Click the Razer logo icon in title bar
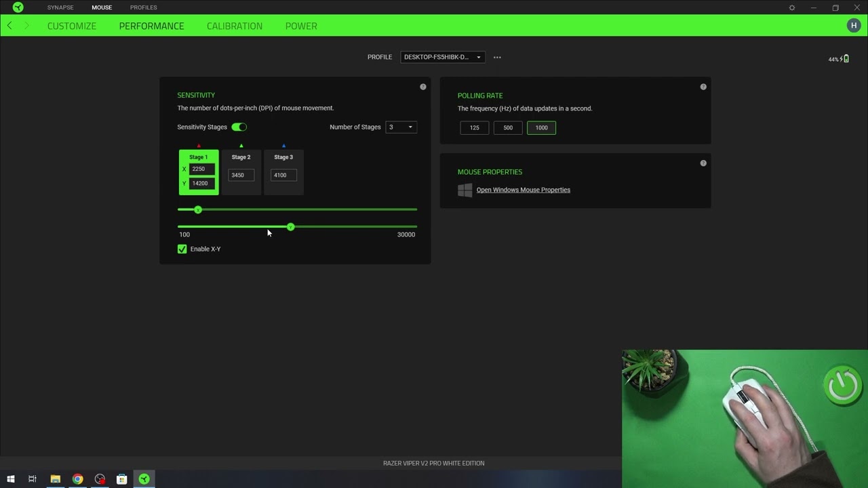The width and height of the screenshot is (868, 488). pyautogui.click(x=18, y=7)
